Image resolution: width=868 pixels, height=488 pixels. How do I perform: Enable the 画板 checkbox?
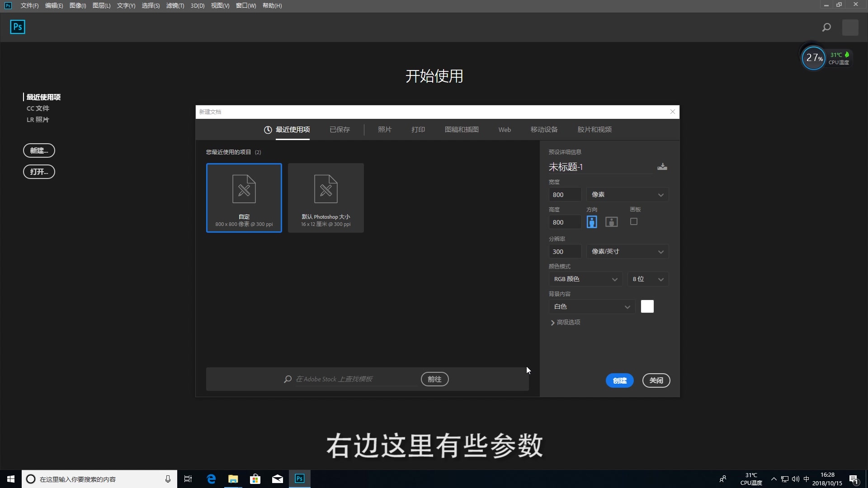[634, 222]
